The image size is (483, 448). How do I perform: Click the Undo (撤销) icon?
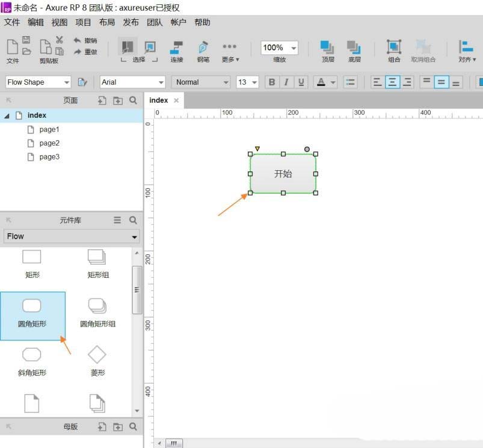tap(78, 40)
